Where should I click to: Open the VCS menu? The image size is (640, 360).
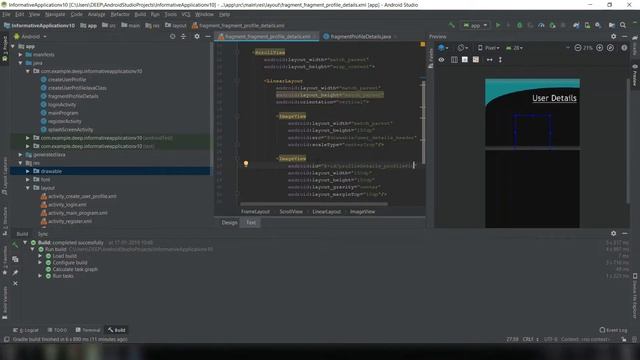[x=186, y=14]
